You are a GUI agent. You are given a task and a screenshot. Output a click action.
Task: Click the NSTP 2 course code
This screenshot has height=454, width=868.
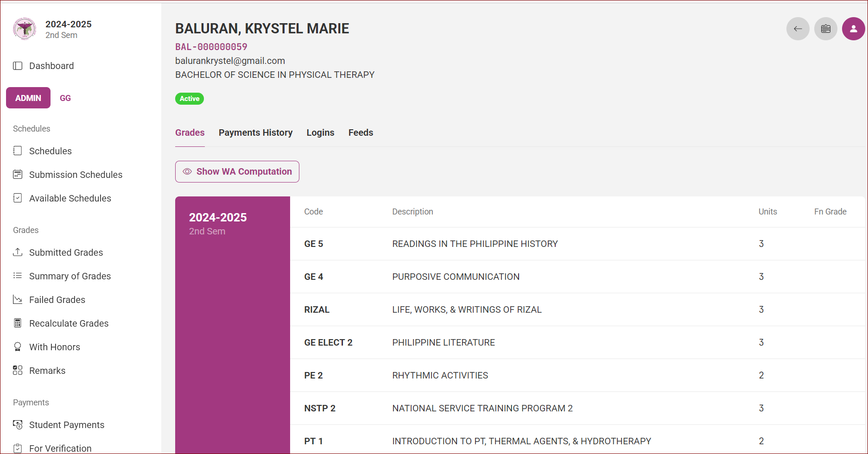point(320,408)
